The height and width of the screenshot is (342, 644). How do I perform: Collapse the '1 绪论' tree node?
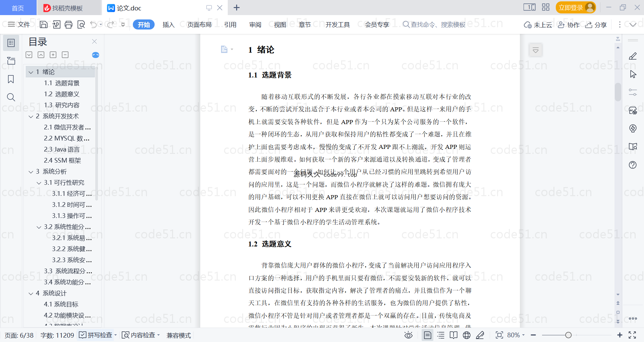coord(31,72)
